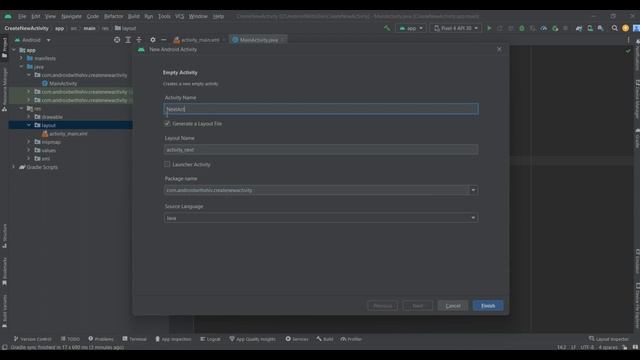Open the Profiler tool window
Image resolution: width=640 pixels, height=360 pixels.
[351, 339]
